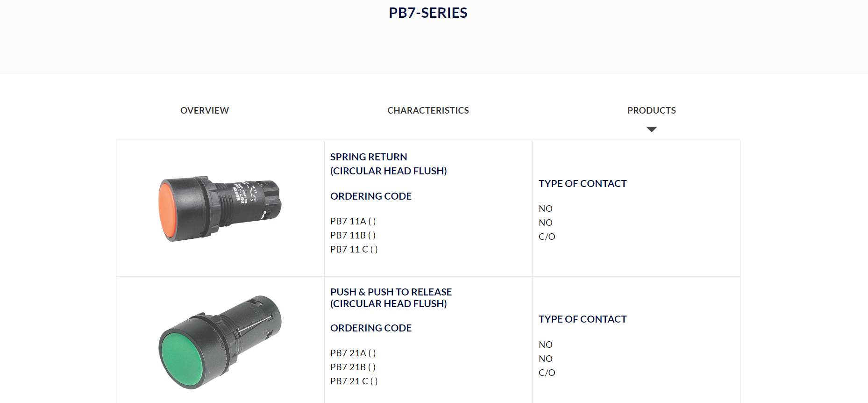868x403 pixels.
Task: Click C/O contact type for PB7 11 C
Action: click(547, 237)
